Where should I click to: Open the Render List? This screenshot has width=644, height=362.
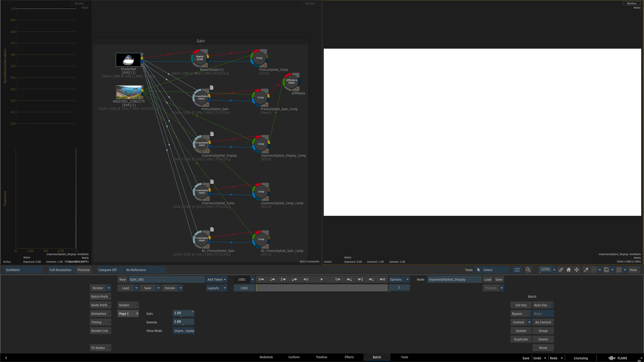click(100, 331)
